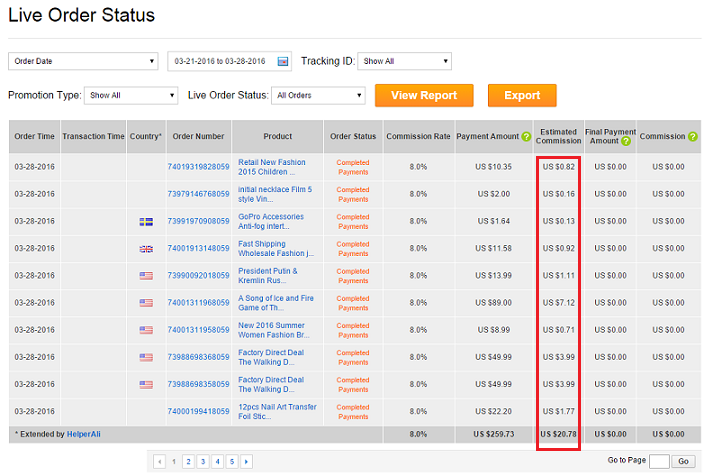Go to previous page arrow in pagination
Image resolution: width=713 pixels, height=476 pixels.
pos(159,461)
